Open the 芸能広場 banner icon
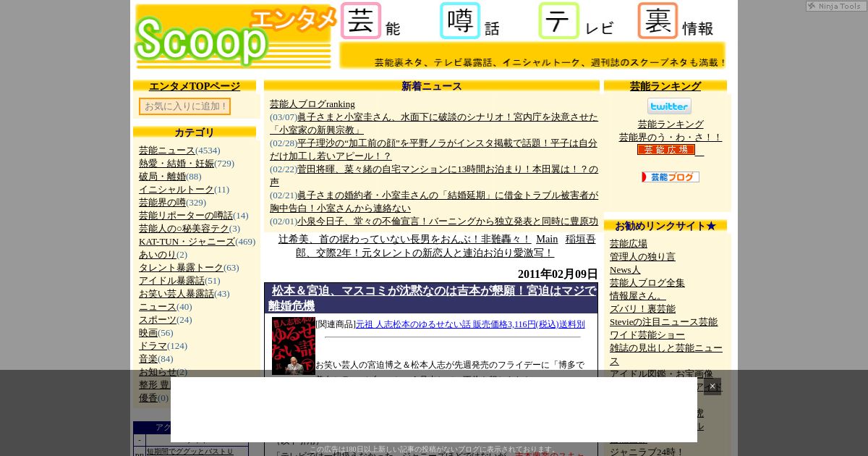 click(666, 150)
